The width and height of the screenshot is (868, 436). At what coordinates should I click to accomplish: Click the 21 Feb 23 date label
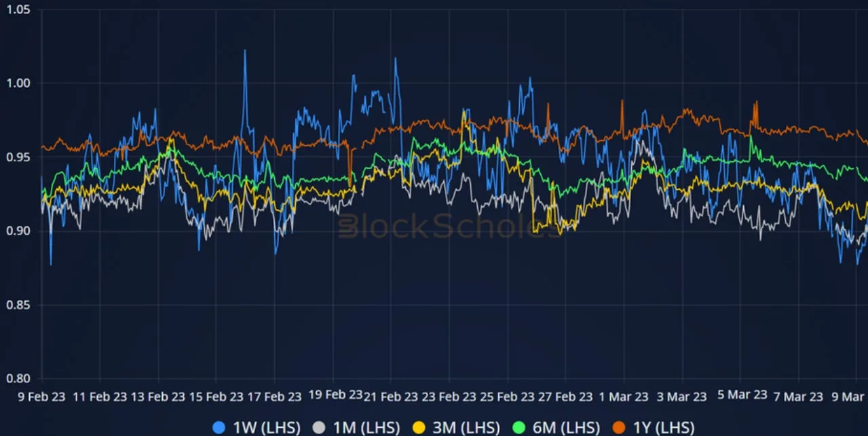(391, 397)
